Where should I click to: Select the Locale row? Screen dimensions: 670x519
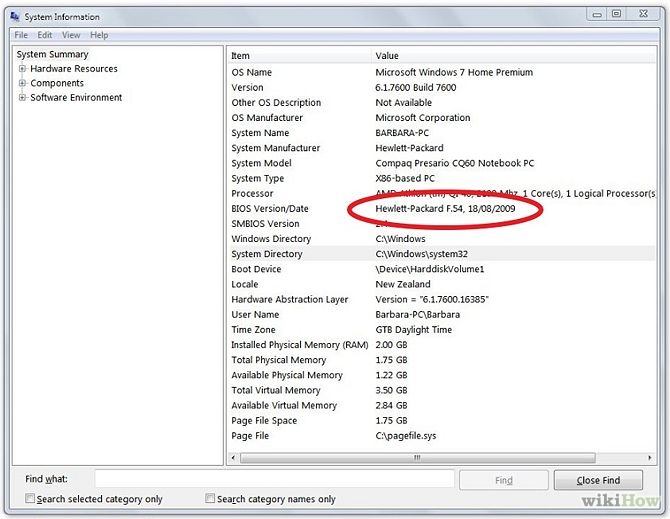tap(442, 284)
